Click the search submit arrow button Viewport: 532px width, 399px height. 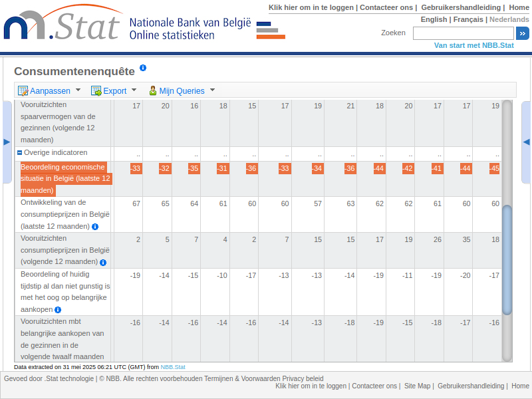(x=522, y=33)
